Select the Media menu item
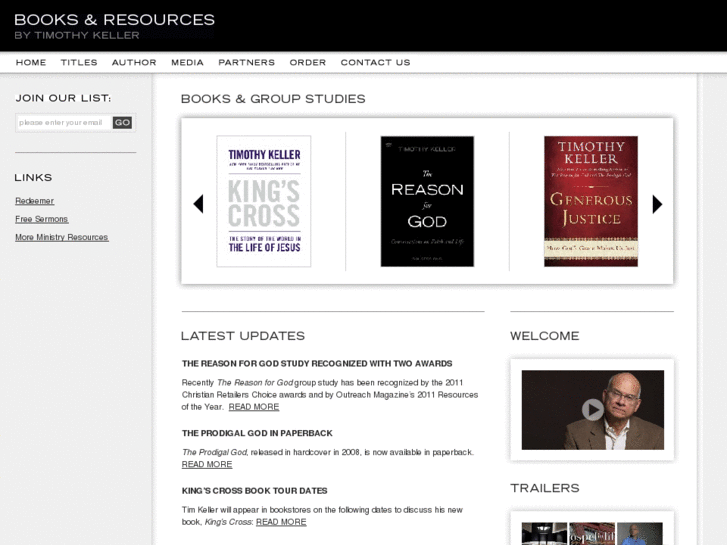This screenshot has width=727, height=545. point(187,63)
